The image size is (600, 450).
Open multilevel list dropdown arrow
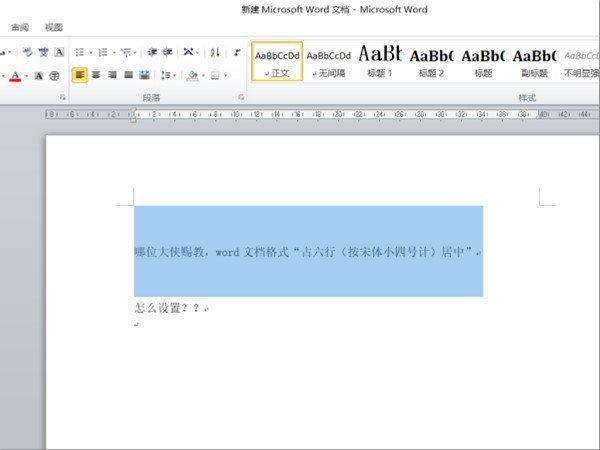point(135,52)
